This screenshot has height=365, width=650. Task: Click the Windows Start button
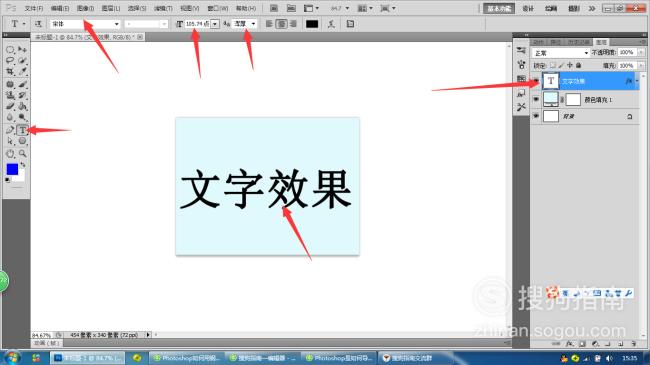tap(12, 358)
